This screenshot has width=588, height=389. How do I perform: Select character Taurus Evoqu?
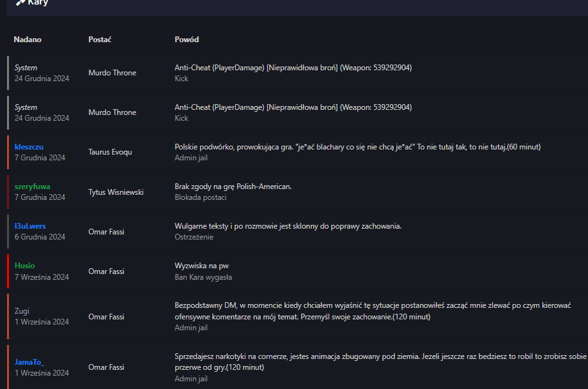coord(110,152)
